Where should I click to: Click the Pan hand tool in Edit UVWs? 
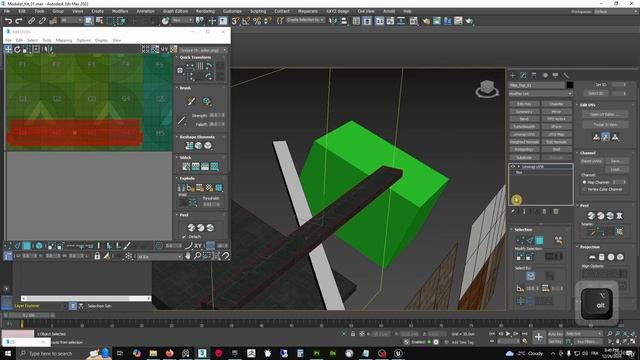point(188,256)
